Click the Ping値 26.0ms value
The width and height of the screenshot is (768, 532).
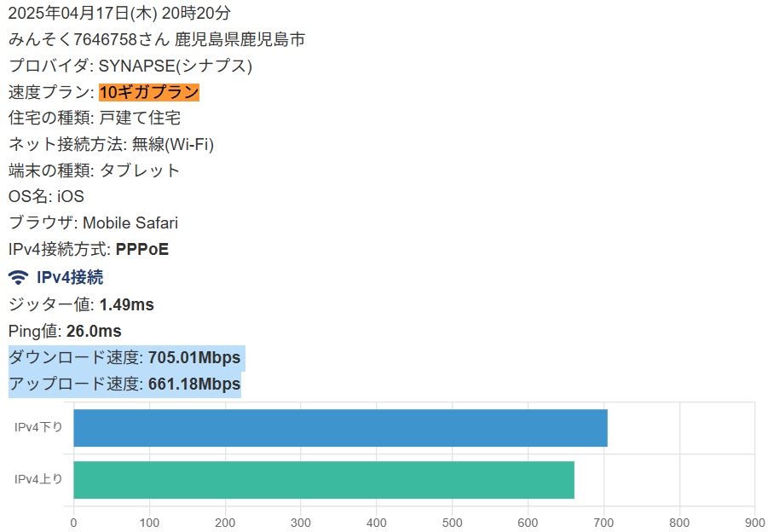tap(94, 331)
